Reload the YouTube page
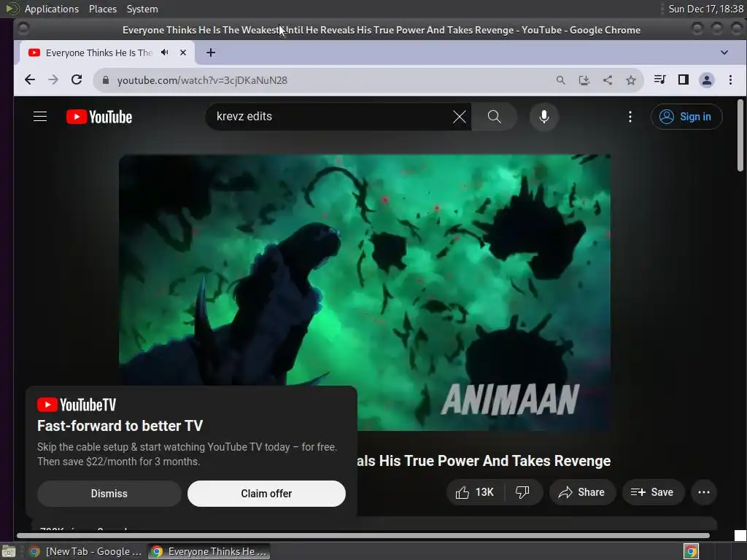 [76, 80]
